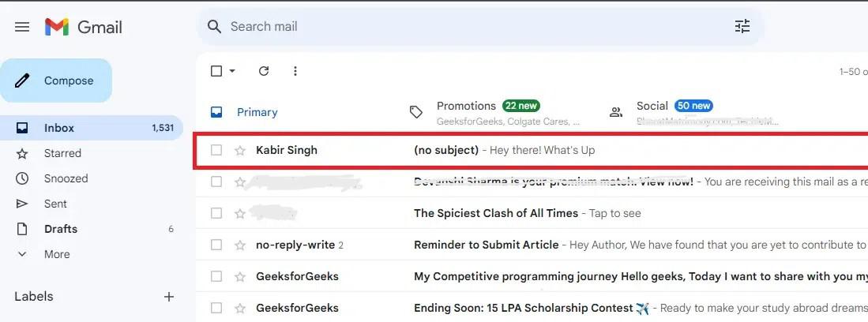Click the Compose button
868x322 pixels.
coord(56,80)
